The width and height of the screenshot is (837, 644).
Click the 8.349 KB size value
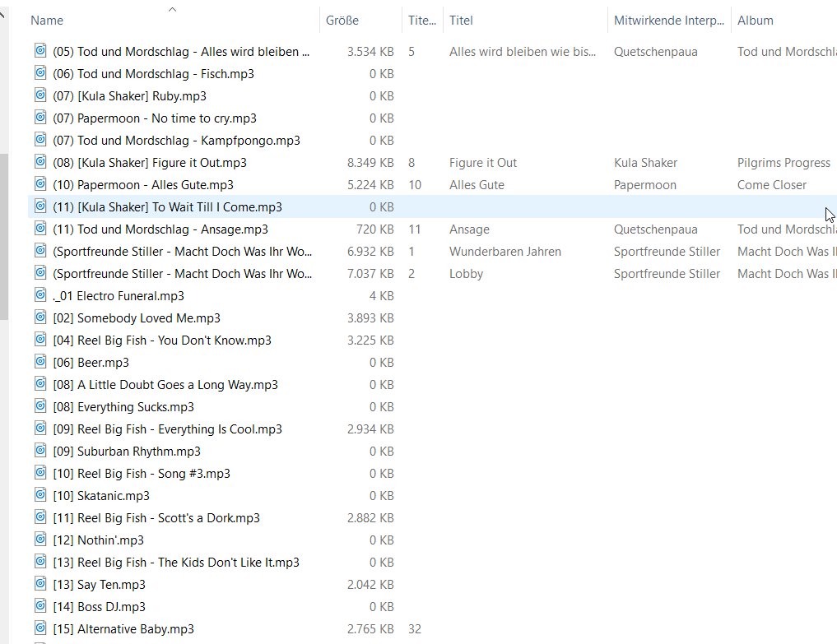370,163
